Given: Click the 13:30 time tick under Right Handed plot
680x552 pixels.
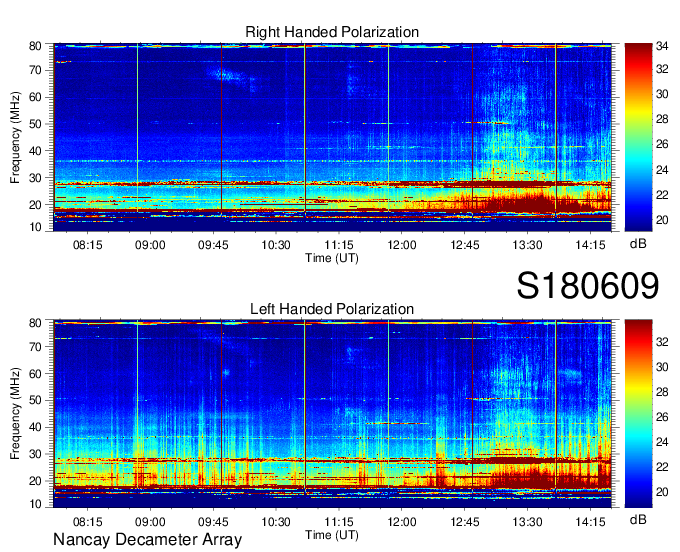Looking at the screenshot, I should 527,245.
